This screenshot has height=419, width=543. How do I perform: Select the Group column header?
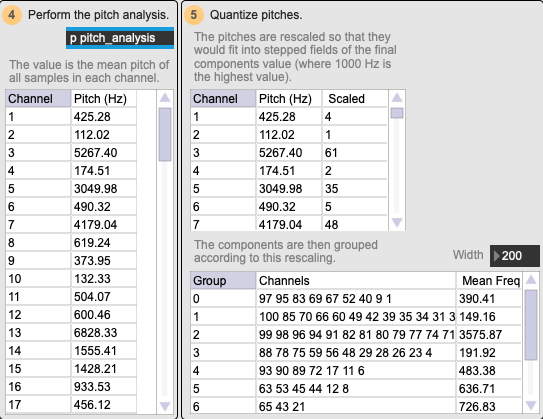tap(223, 280)
